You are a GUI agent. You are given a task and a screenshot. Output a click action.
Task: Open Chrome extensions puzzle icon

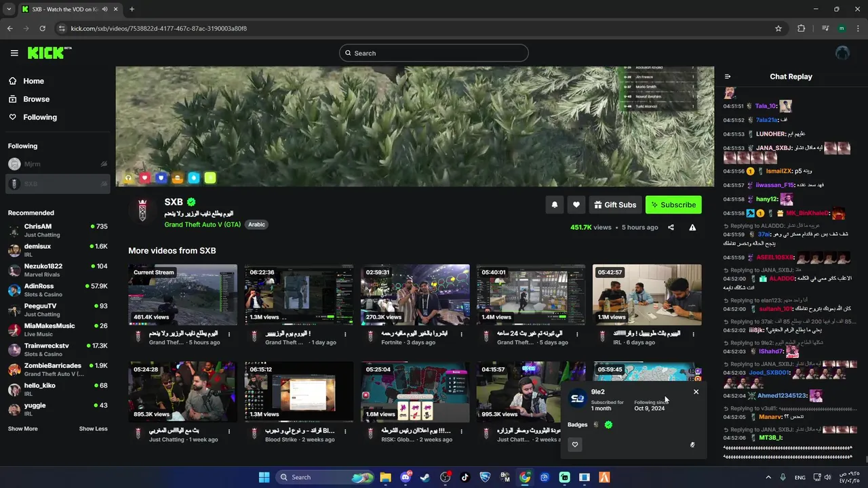(802, 28)
